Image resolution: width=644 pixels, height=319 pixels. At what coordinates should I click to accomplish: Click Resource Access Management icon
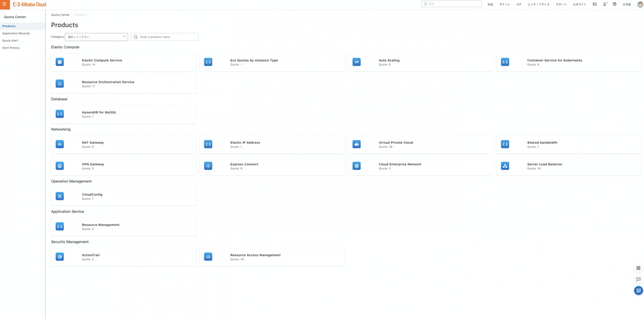coord(208,257)
